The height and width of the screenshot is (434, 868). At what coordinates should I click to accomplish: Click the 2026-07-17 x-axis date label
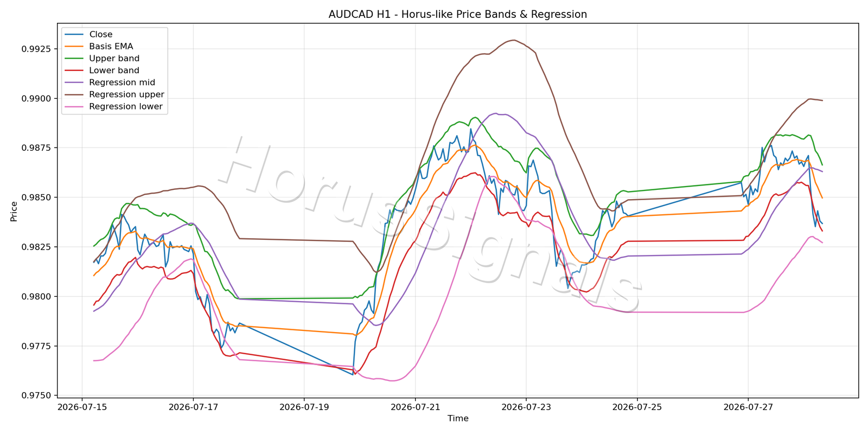193,407
